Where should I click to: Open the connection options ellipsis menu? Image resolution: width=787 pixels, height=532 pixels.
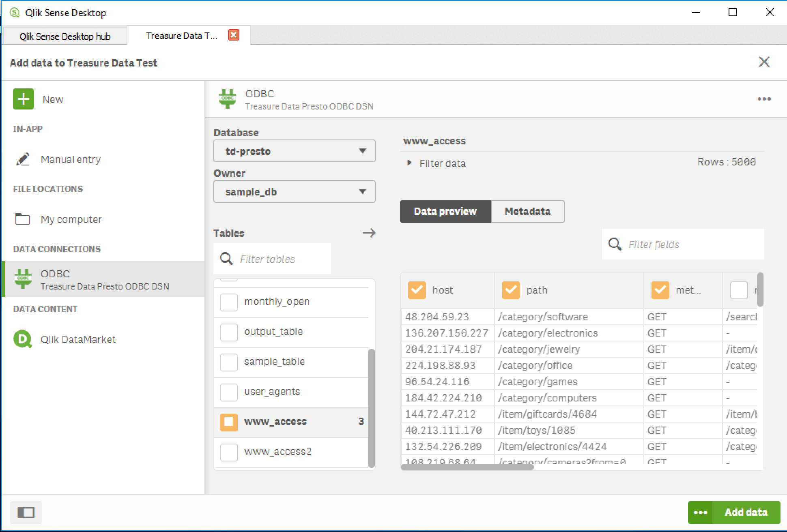764,99
